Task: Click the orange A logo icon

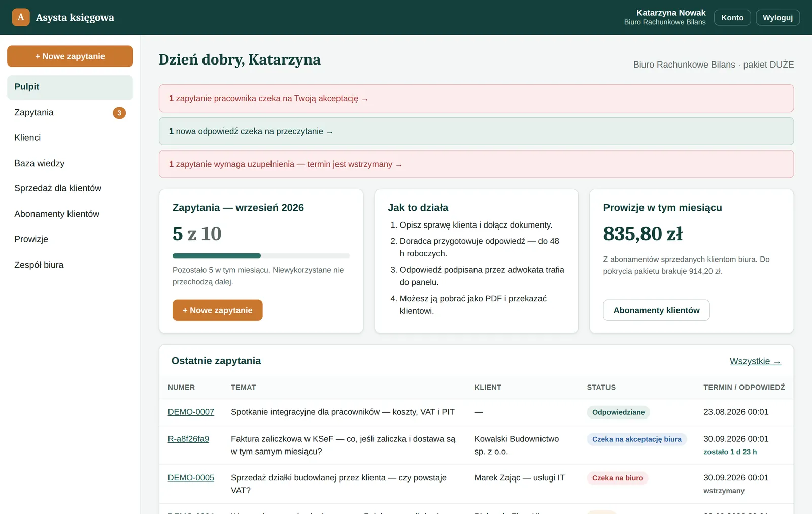Action: tap(21, 17)
